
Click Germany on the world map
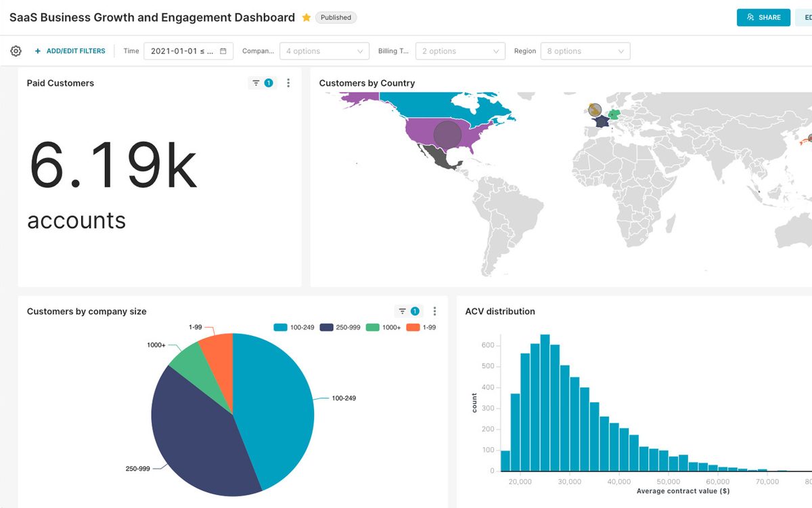[x=614, y=114]
